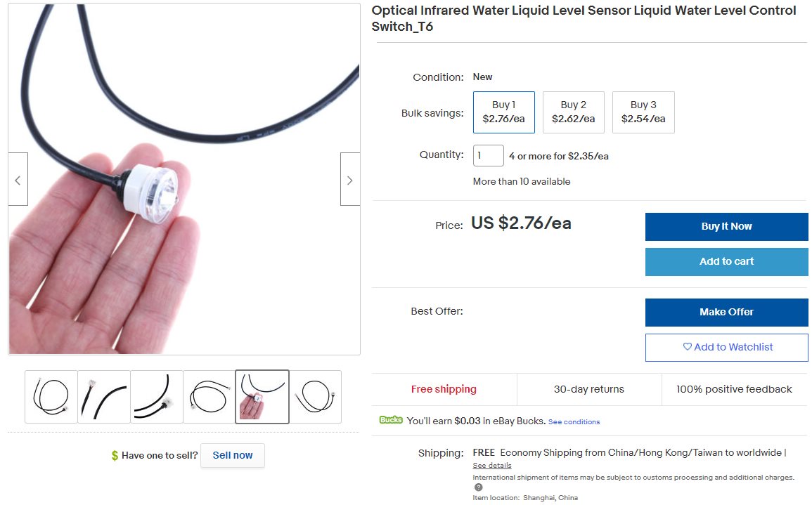Click the Quantity input field
Screen dimensions: 812x505
point(489,155)
